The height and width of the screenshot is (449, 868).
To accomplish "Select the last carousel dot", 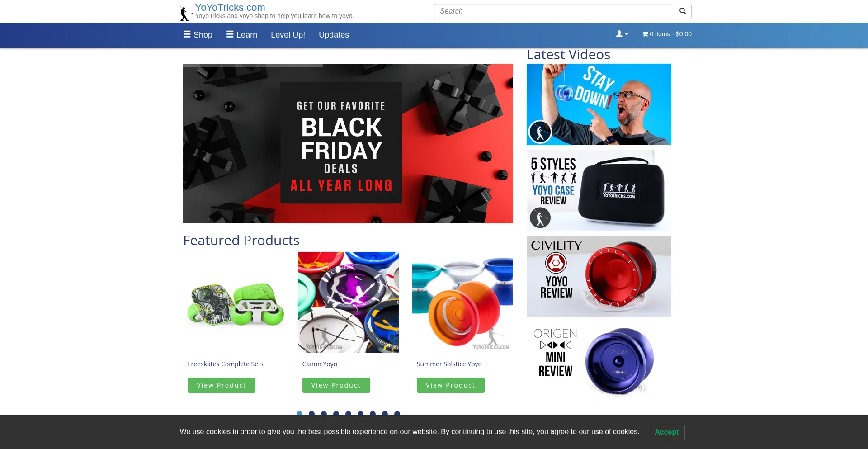I will 397,413.
